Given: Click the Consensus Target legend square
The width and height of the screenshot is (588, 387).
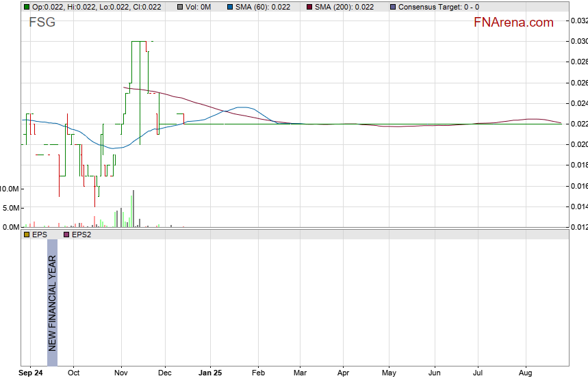Looking at the screenshot, I should pyautogui.click(x=392, y=7).
